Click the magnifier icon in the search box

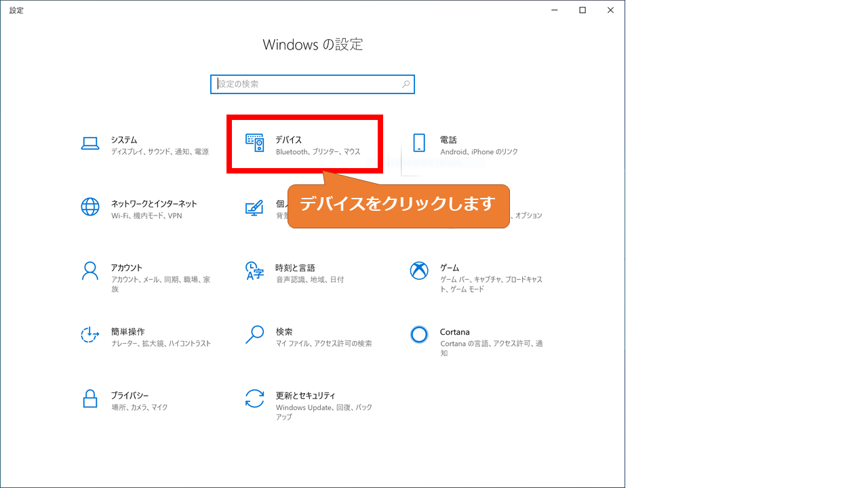tap(406, 84)
